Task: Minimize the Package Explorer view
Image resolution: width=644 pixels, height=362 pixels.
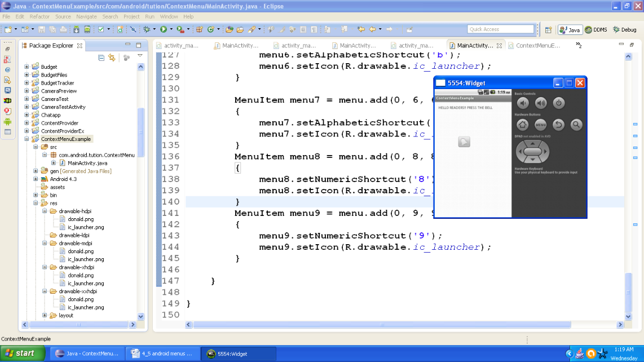Action: 128,45
